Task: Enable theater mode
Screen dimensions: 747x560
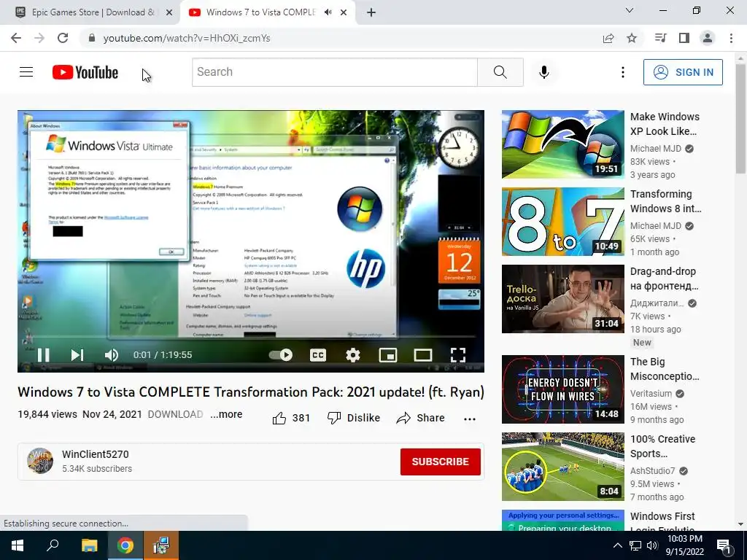Action: pyautogui.click(x=423, y=355)
